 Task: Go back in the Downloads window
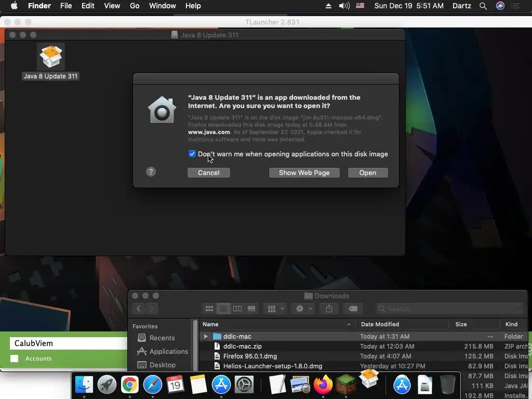138,309
